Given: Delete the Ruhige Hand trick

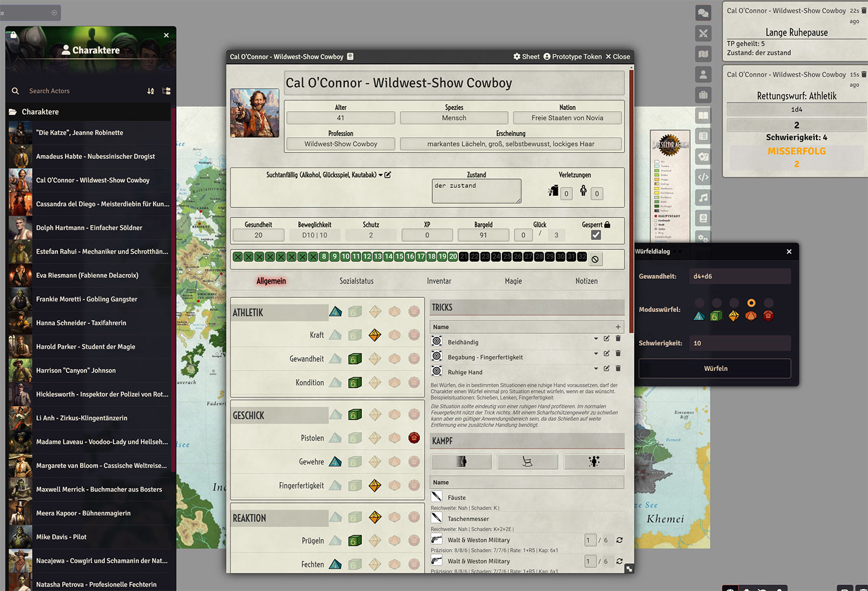Looking at the screenshot, I should pyautogui.click(x=618, y=368).
